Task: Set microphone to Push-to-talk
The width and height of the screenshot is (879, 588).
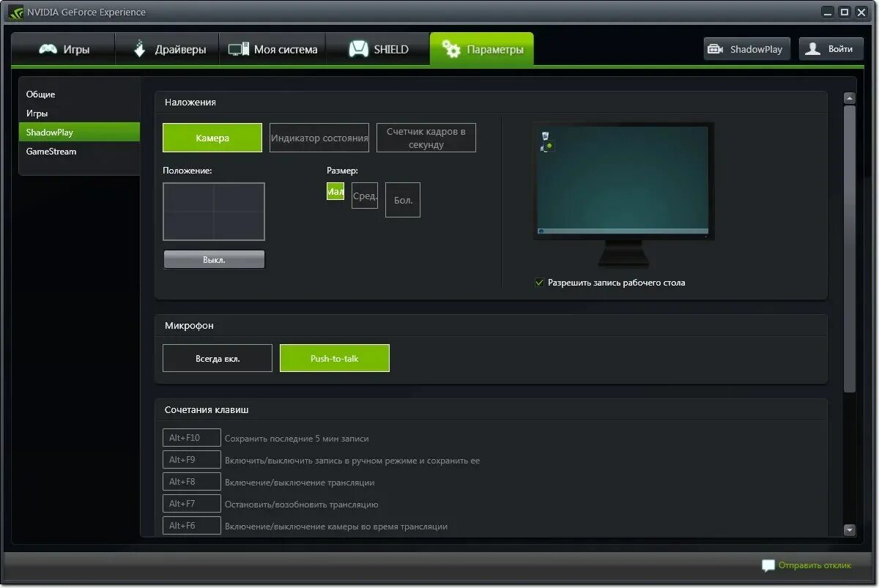Action: 335,359
